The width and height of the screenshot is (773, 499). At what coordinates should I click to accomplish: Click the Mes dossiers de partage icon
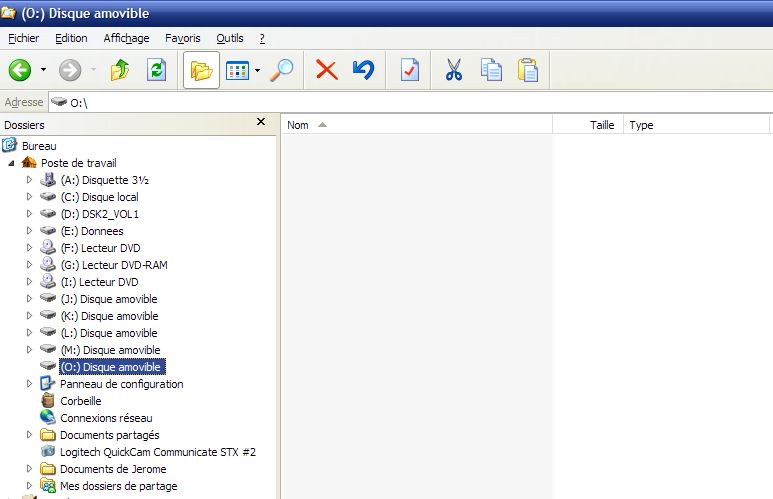point(48,485)
